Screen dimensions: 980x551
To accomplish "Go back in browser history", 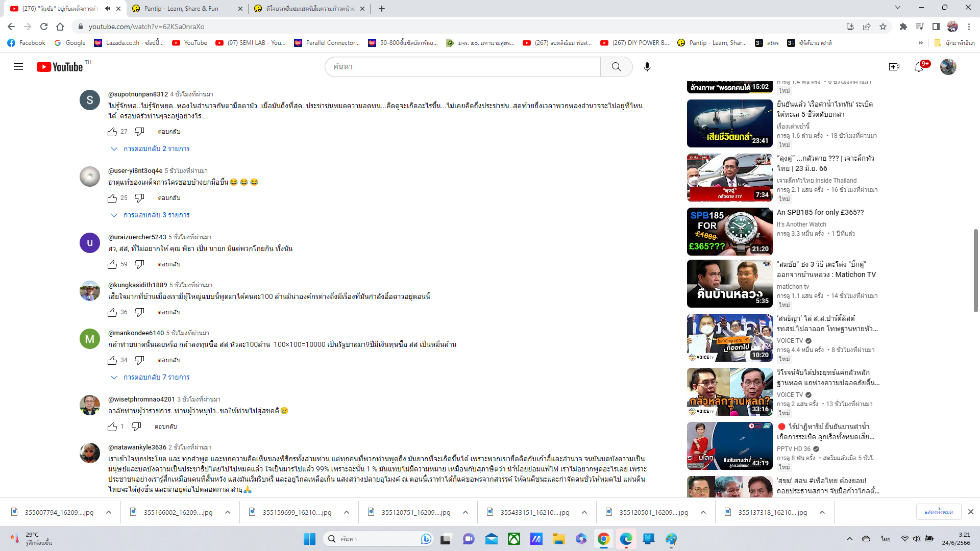I will [x=11, y=27].
